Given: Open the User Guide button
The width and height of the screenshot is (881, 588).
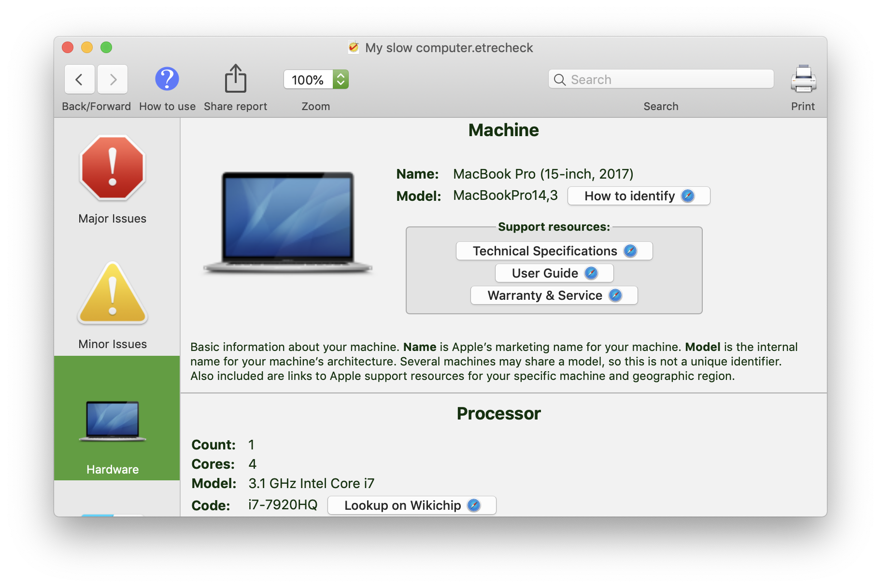Looking at the screenshot, I should (554, 273).
